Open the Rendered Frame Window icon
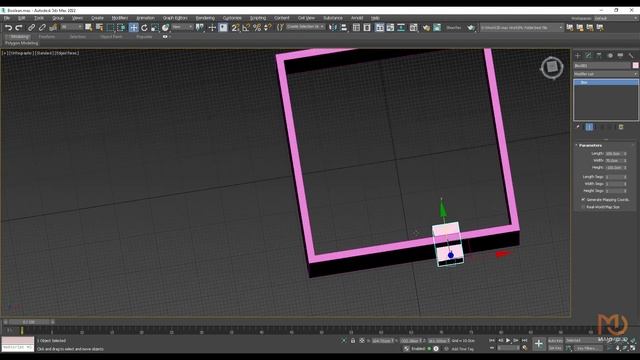 coord(437,28)
